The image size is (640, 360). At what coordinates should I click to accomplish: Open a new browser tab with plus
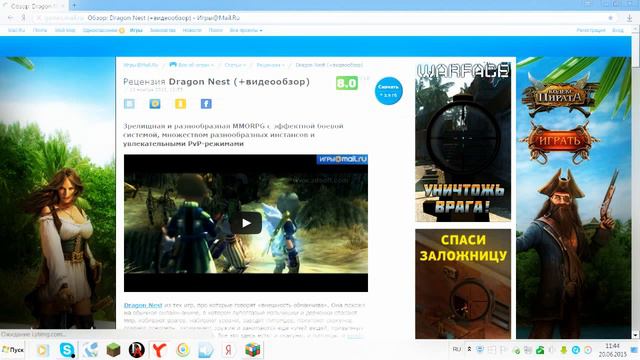[74, 6]
